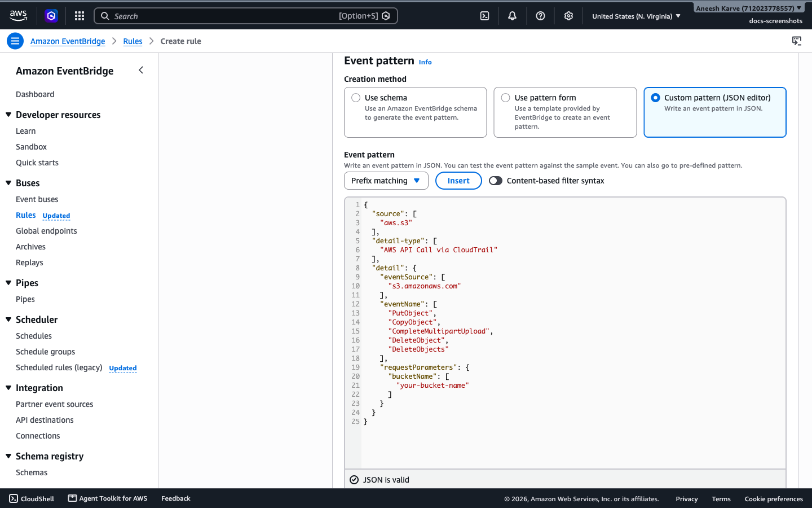Open the Privacy footer link
Viewport: 812px width, 508px height.
(687, 499)
